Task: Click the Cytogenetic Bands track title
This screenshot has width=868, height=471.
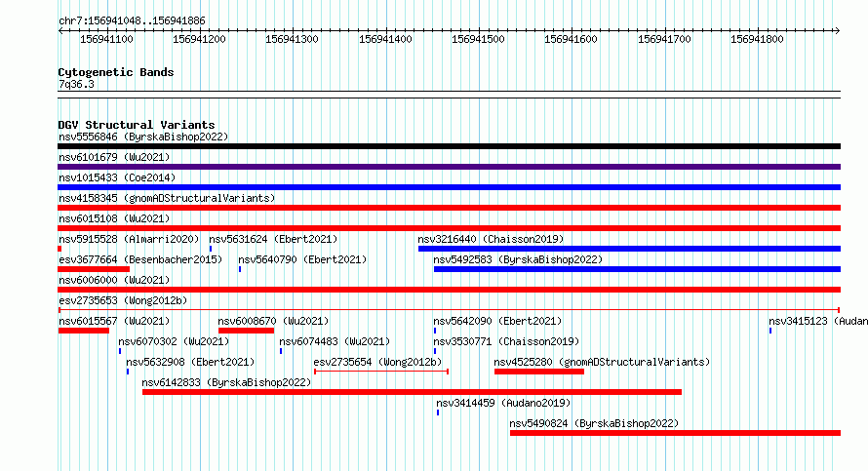Action: pyautogui.click(x=116, y=72)
